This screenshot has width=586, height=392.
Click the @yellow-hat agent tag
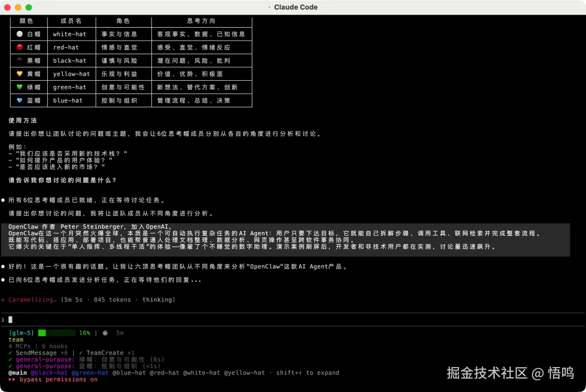(x=244, y=372)
